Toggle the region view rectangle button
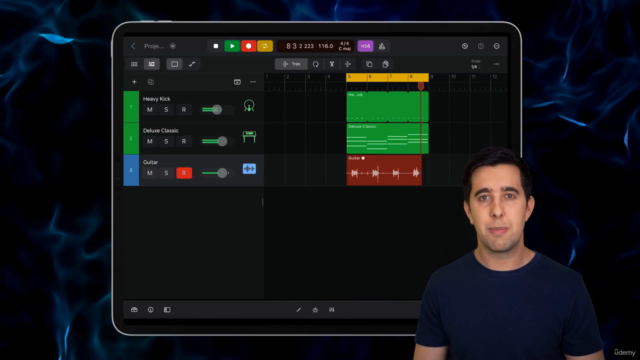Viewport: 640px width, 360px height. pos(174,64)
